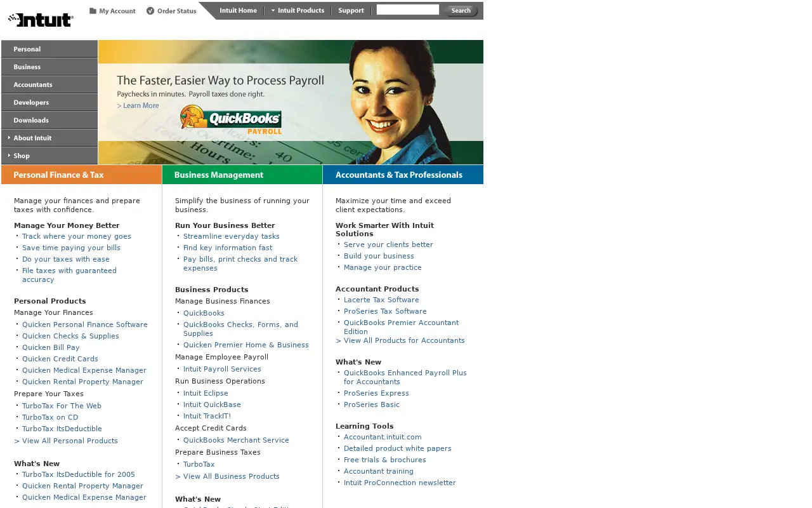Viewport: 812px width, 508px height.
Task: Open Track where your money goes
Action: pos(77,236)
